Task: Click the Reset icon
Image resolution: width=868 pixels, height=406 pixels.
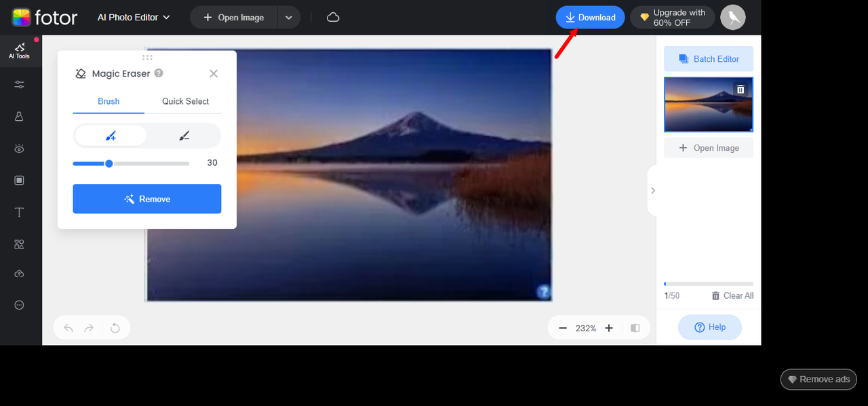Action: point(115,328)
